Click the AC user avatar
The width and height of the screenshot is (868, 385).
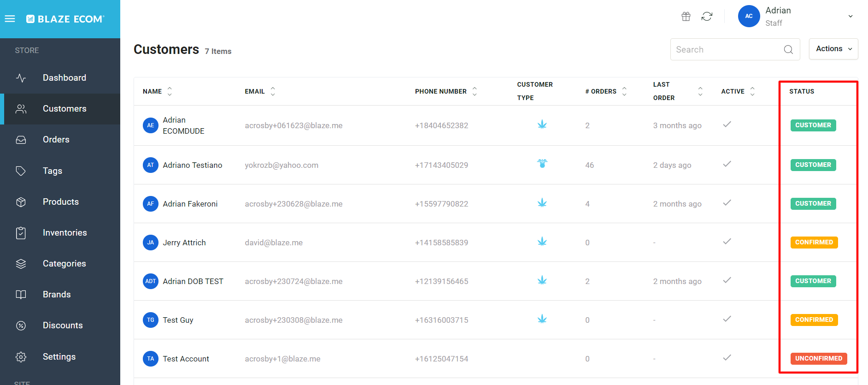pyautogui.click(x=749, y=16)
